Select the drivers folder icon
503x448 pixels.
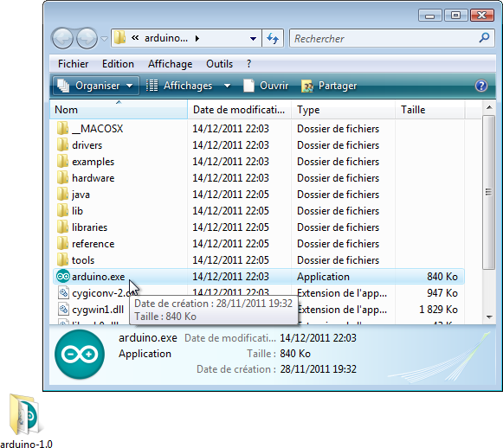(63, 144)
